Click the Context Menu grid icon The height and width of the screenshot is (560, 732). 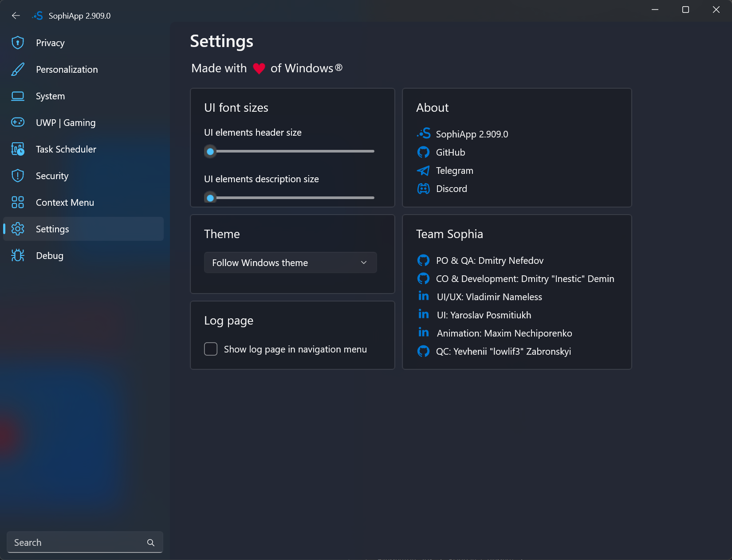click(x=18, y=202)
